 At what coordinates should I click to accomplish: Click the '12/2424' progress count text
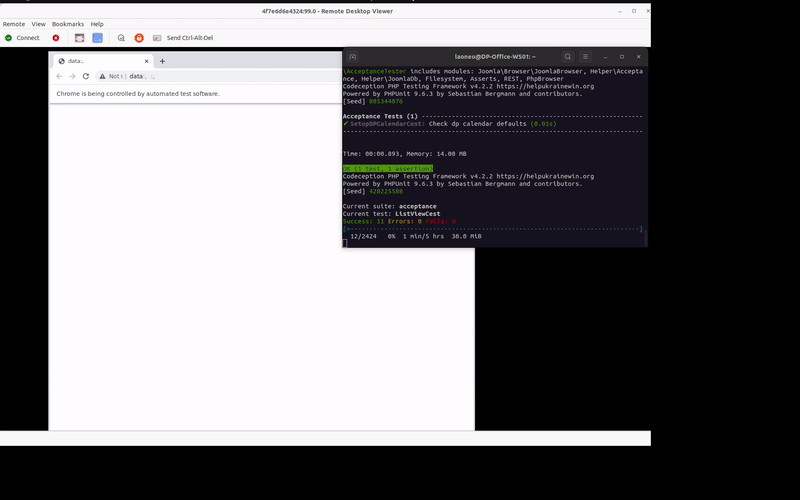pos(363,236)
